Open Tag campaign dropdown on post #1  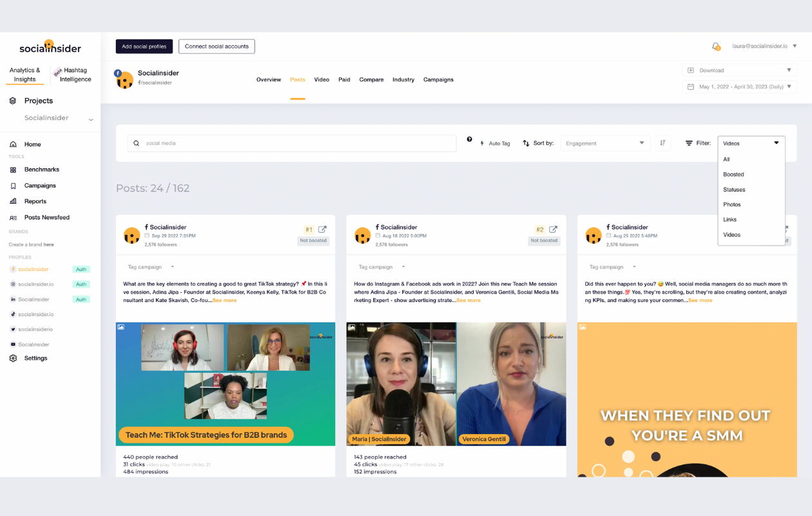click(151, 267)
